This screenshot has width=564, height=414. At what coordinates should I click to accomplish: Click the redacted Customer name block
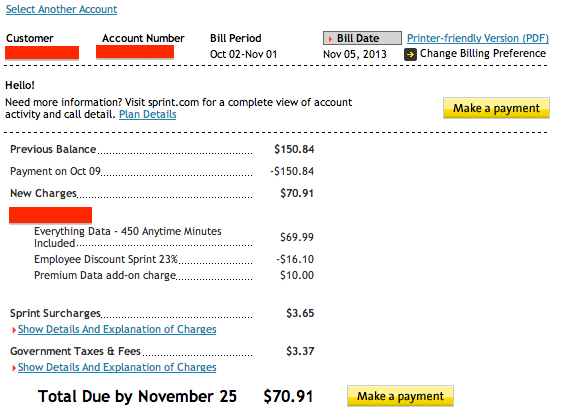tap(42, 53)
